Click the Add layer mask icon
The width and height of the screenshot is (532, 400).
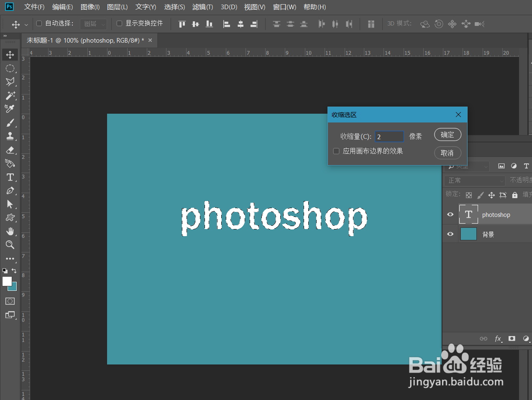(x=512, y=339)
